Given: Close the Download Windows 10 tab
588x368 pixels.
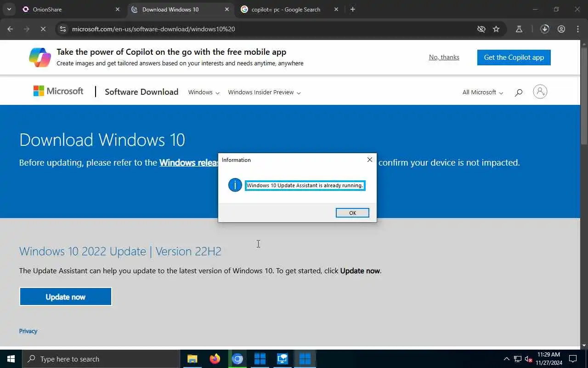Looking at the screenshot, I should pyautogui.click(x=227, y=9).
